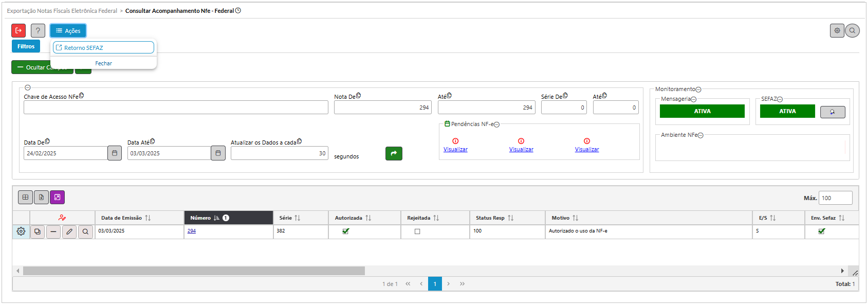Click the green refresh arrow button
The image size is (868, 304).
pyautogui.click(x=394, y=153)
